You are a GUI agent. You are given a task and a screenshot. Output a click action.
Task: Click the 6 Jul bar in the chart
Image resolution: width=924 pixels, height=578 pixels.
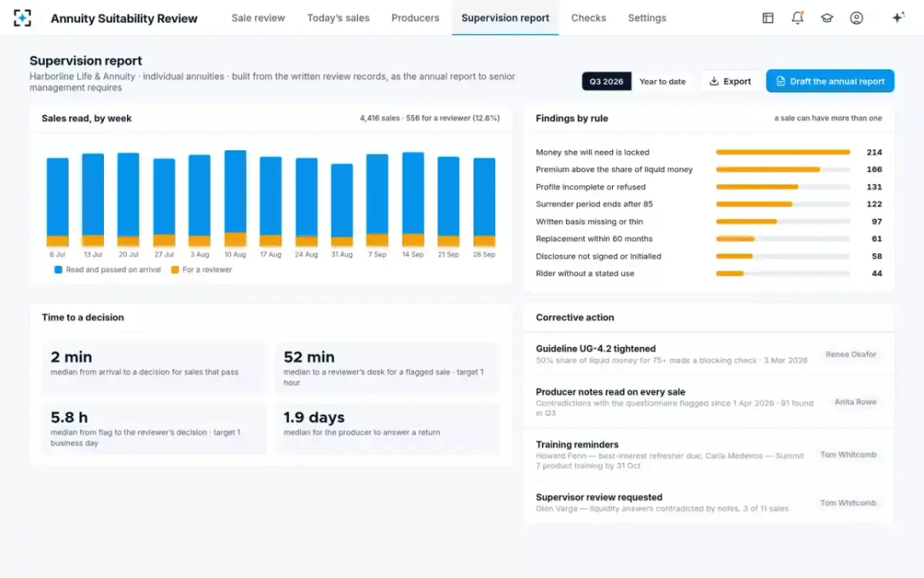[x=58, y=203]
